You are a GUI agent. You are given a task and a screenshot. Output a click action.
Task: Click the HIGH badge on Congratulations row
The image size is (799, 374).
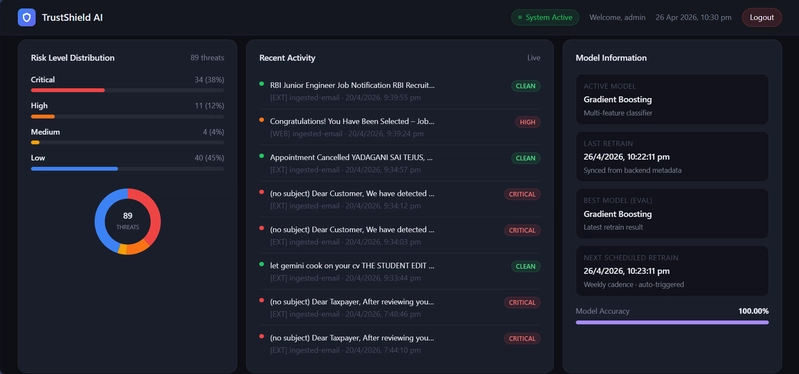tap(527, 122)
